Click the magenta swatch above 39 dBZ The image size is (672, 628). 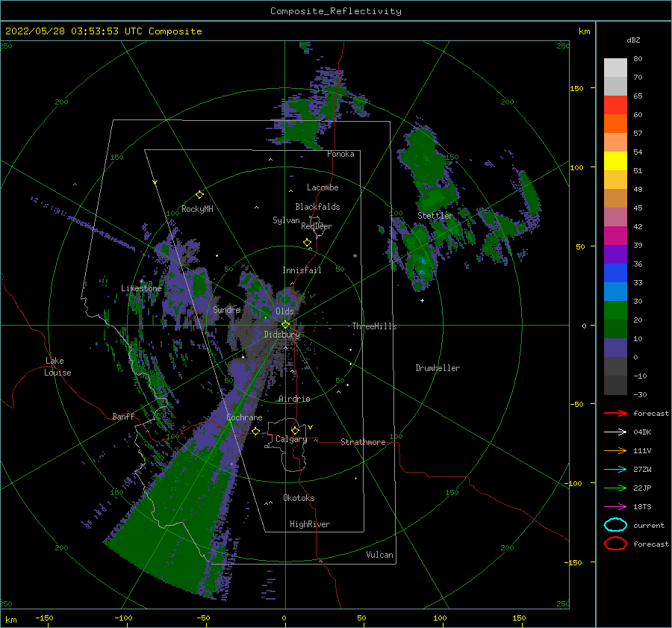point(615,236)
